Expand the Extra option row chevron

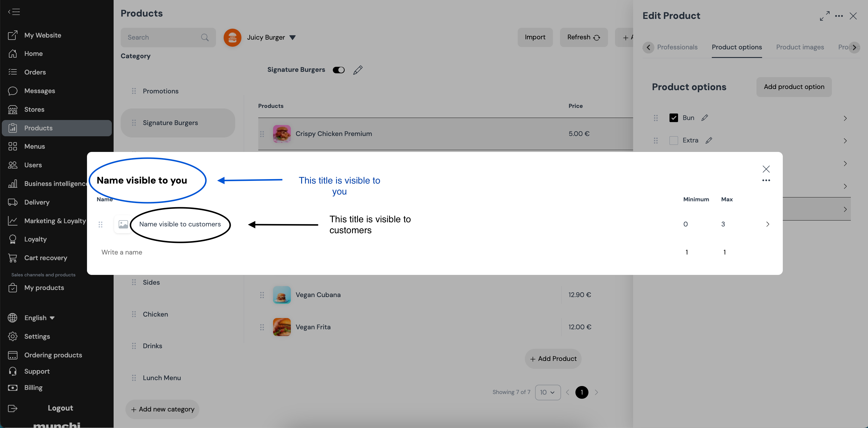845,141
